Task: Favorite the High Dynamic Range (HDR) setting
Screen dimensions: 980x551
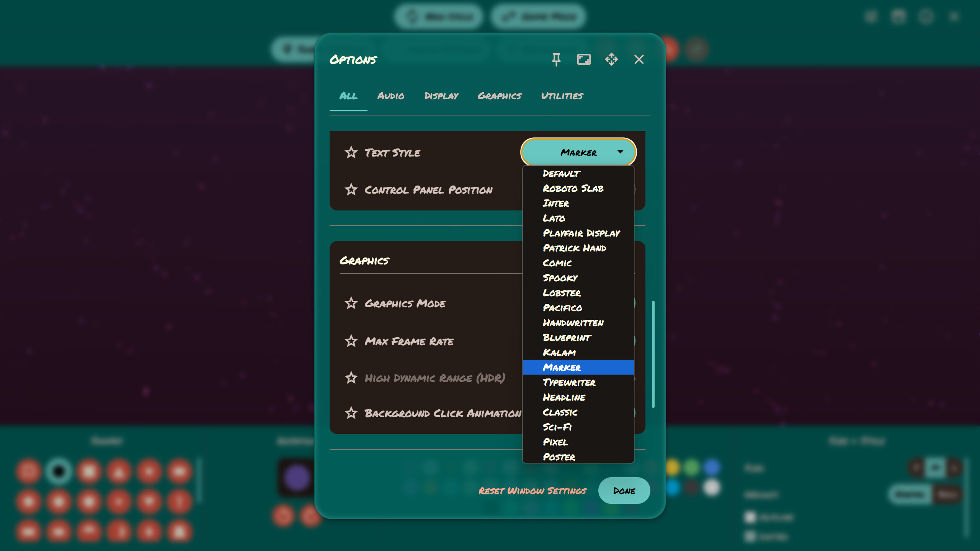Action: pyautogui.click(x=351, y=378)
